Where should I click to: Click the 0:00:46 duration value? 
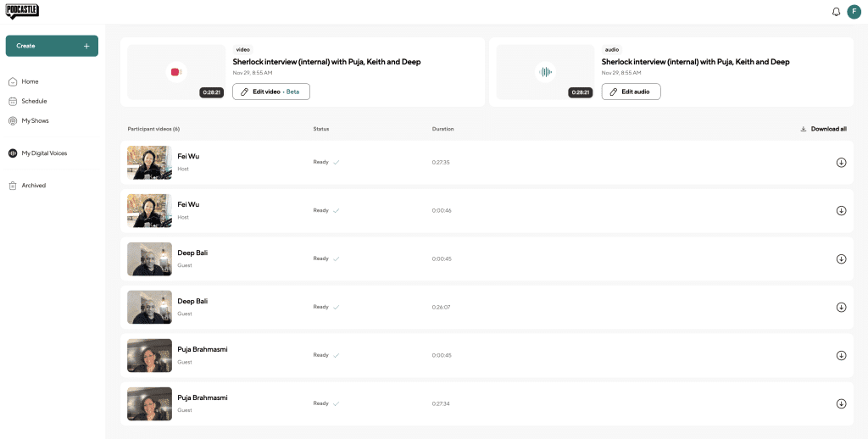[x=442, y=211]
